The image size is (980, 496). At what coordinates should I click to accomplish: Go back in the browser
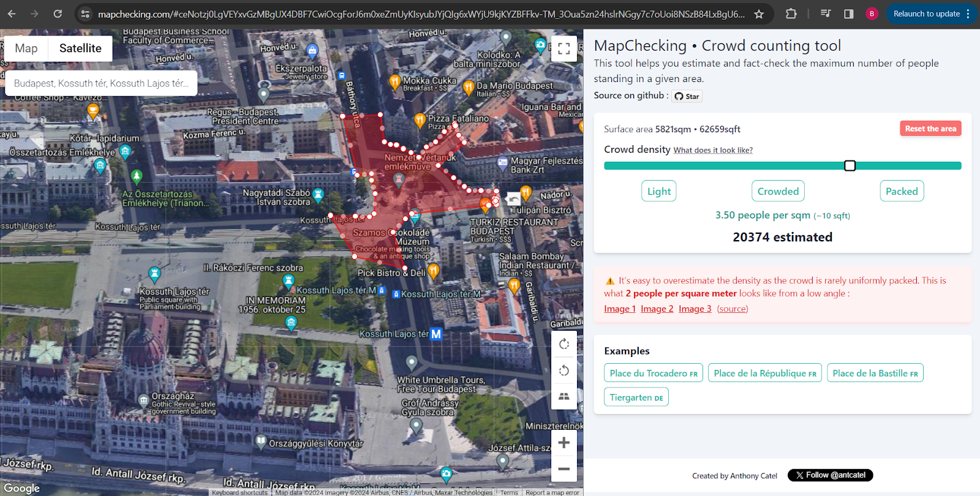click(12, 13)
